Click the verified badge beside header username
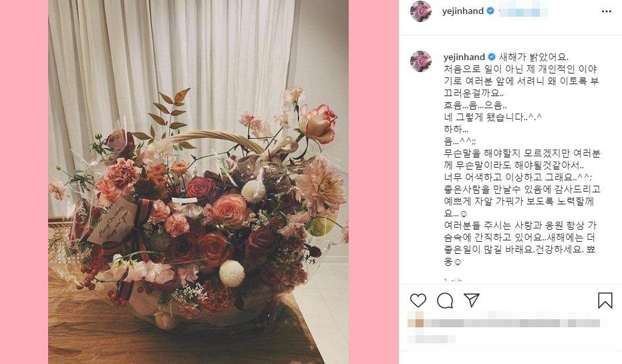The image size is (622, 364). coord(490,11)
